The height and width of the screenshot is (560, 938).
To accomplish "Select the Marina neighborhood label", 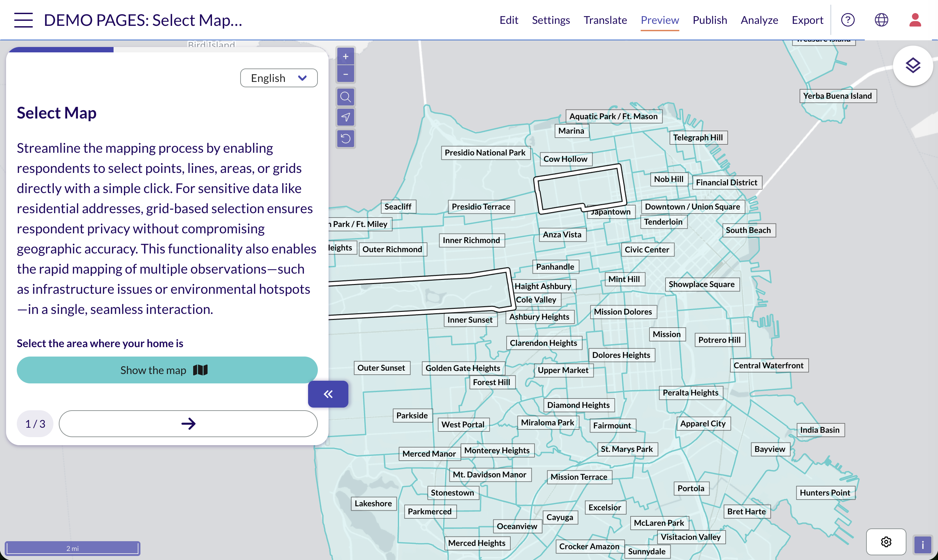I will (x=571, y=131).
